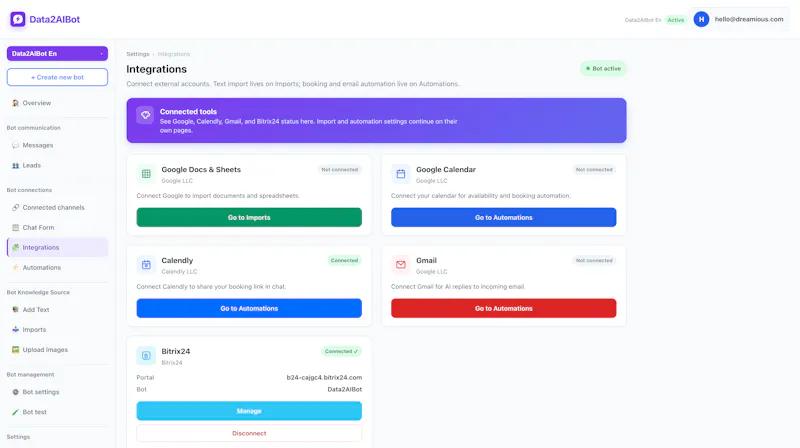Click Go to Automations under Google Calendar
Viewport: 800px width, 448px height.
coord(504,217)
